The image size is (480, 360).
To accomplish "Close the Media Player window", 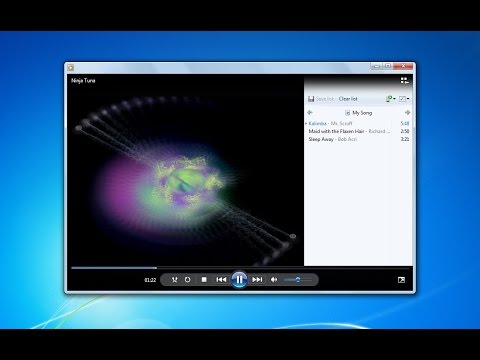I will coord(403,66).
